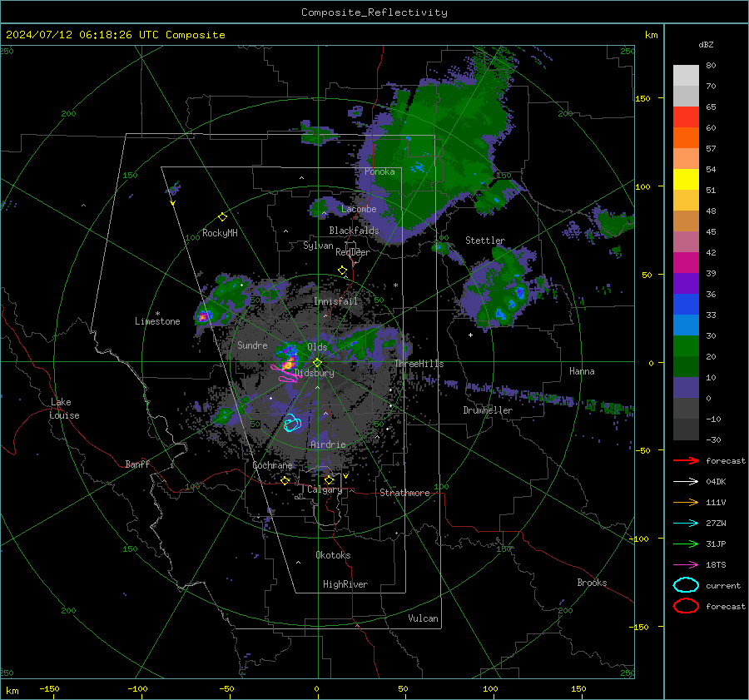Click the Sundre town label
749x700 pixels.
click(x=252, y=345)
